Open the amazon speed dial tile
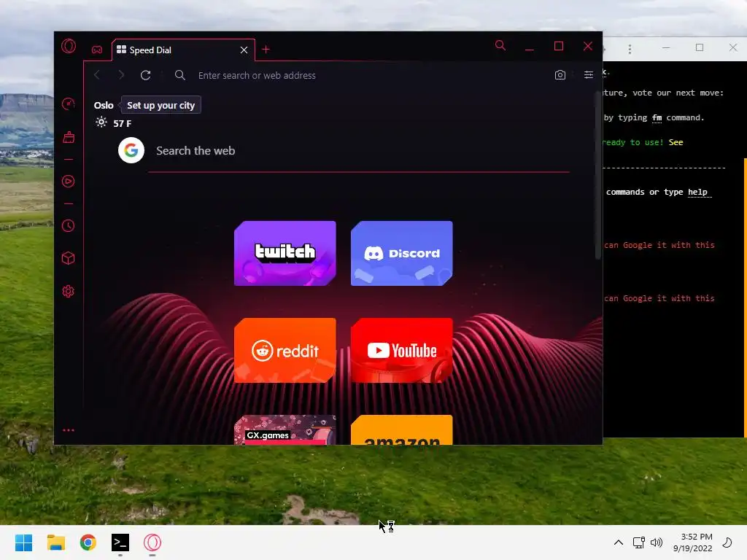The width and height of the screenshot is (747, 560). pyautogui.click(x=402, y=430)
